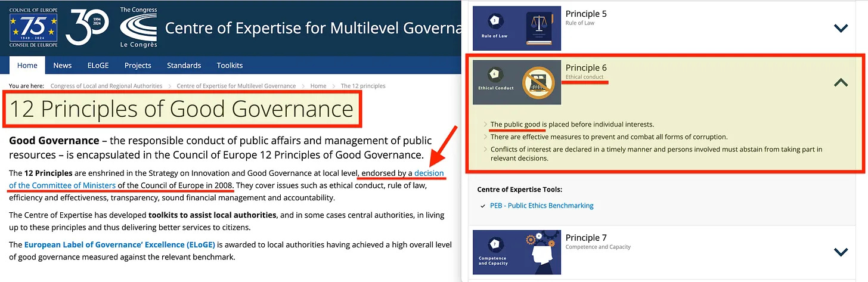Screen dimensions: 868x282
Task: Click the Principle 5 Rule of Law thumbnail
Action: 517,27
